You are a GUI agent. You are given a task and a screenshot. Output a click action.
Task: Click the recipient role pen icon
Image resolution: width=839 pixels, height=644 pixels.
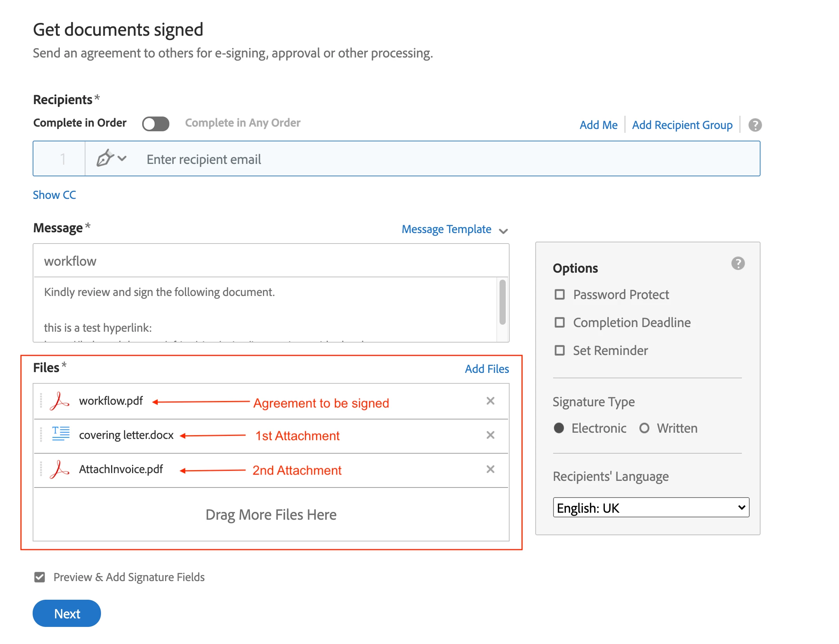[105, 158]
